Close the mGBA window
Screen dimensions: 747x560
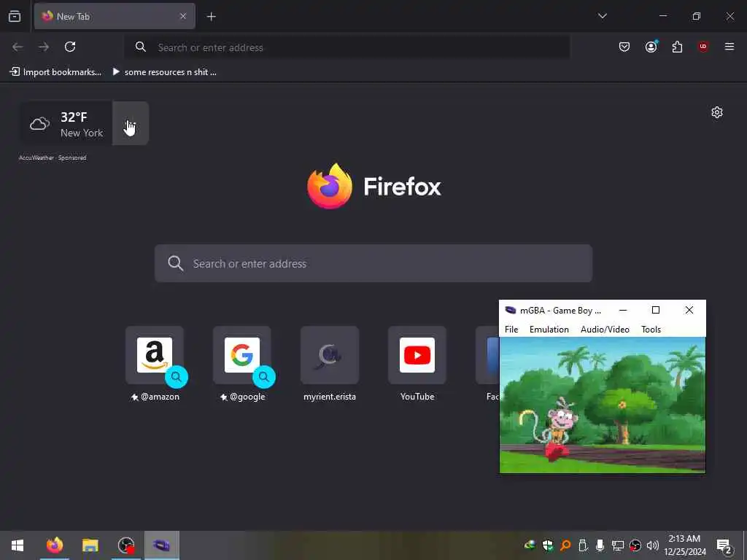tap(689, 310)
